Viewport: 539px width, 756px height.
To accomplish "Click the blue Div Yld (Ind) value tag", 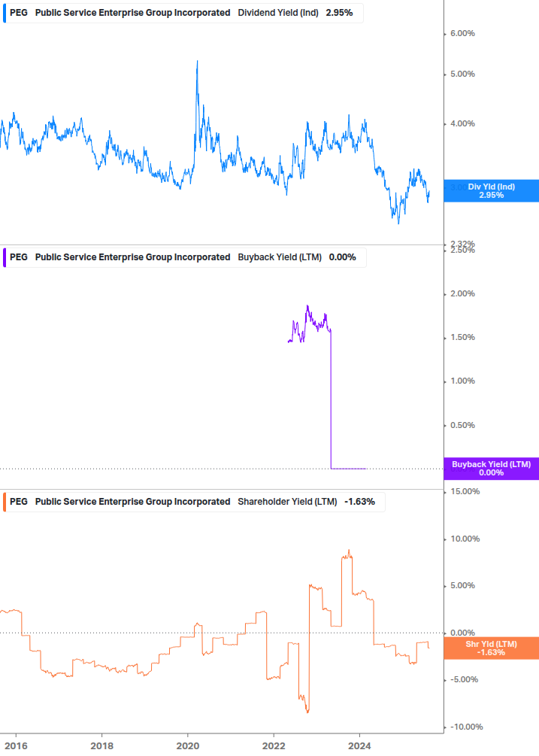I will [x=492, y=191].
